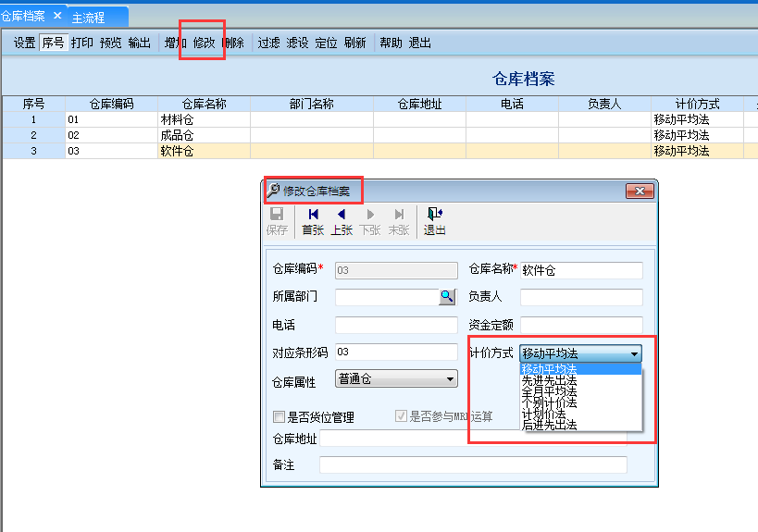Toggle the 是否参与MRP运算 checkbox
Screen dimensions: 758x532
(401, 417)
